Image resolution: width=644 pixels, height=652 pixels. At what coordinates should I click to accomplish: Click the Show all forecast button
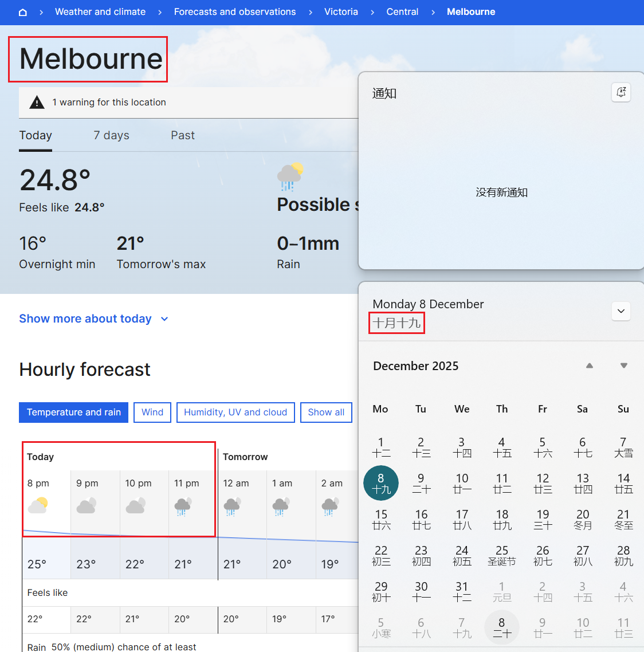tap(326, 412)
